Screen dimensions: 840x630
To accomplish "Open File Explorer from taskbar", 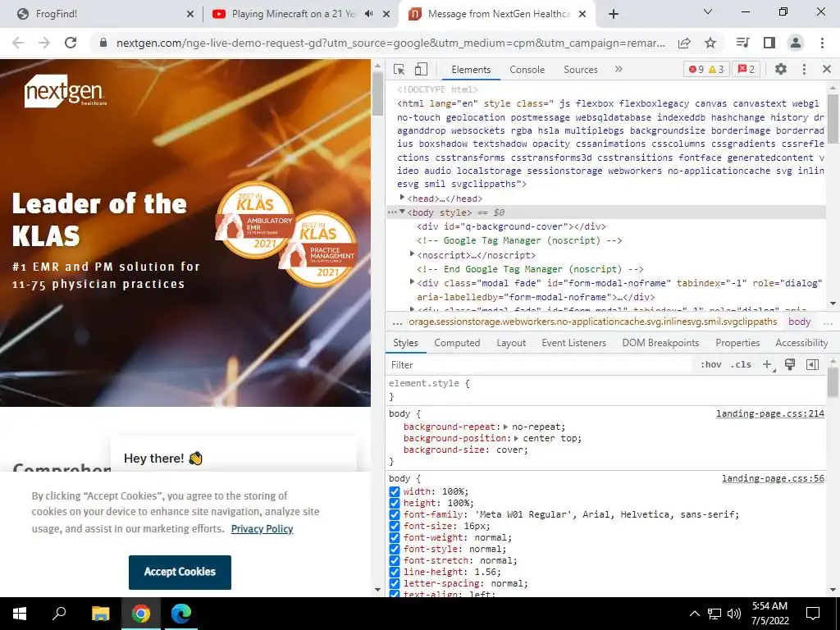I will coord(100,614).
